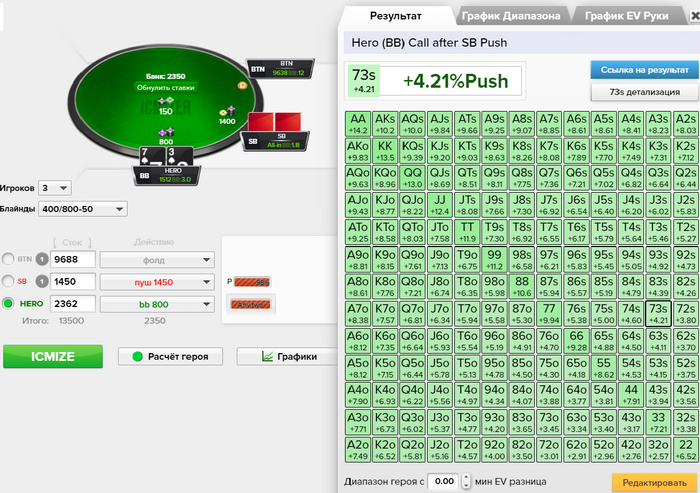Click the SB push range 98% bar
700x493 pixels.
[252, 282]
